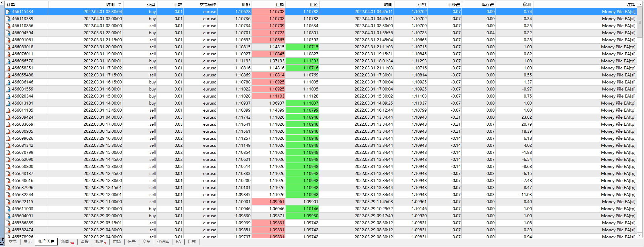This screenshot has height=247, width=644.
Task: Click the order icon beside 466066570
Action: [x=8, y=61]
